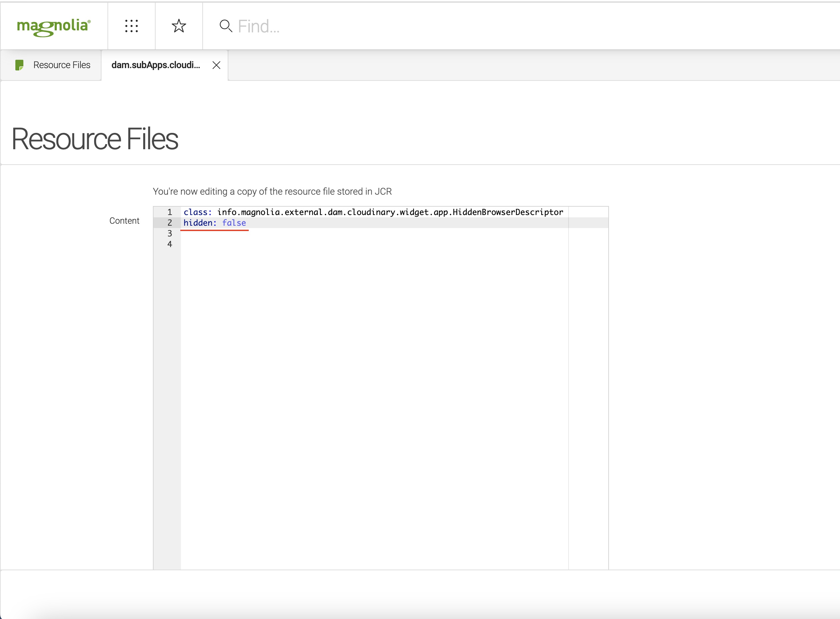Click line number 2 in gutter

(170, 223)
